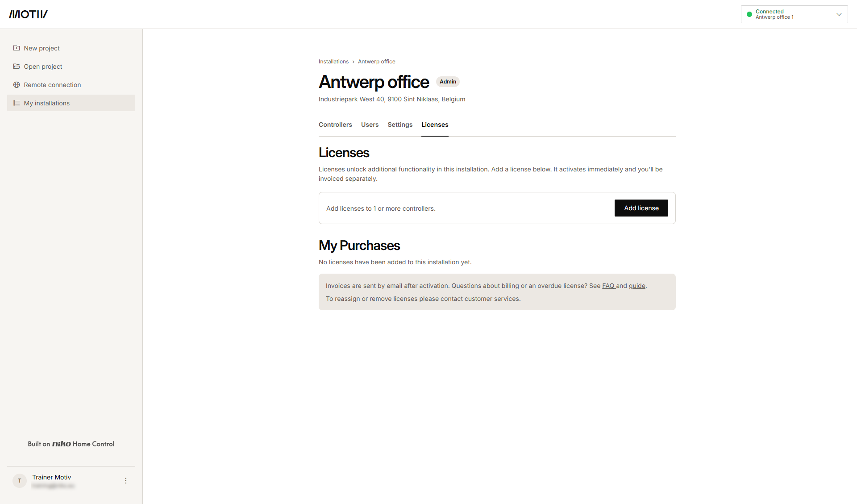The image size is (857, 504).
Task: Click 'Add licenses to 1 or more controllers' text
Action: 381,208
